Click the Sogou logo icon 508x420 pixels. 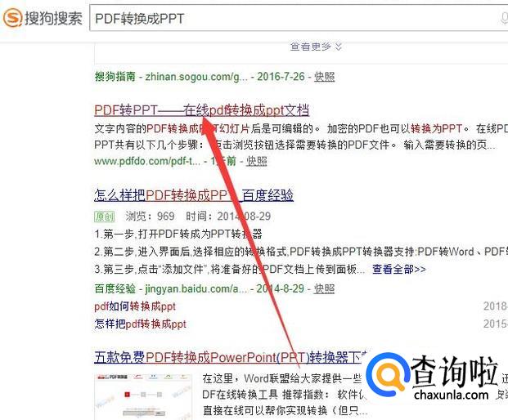[12, 17]
